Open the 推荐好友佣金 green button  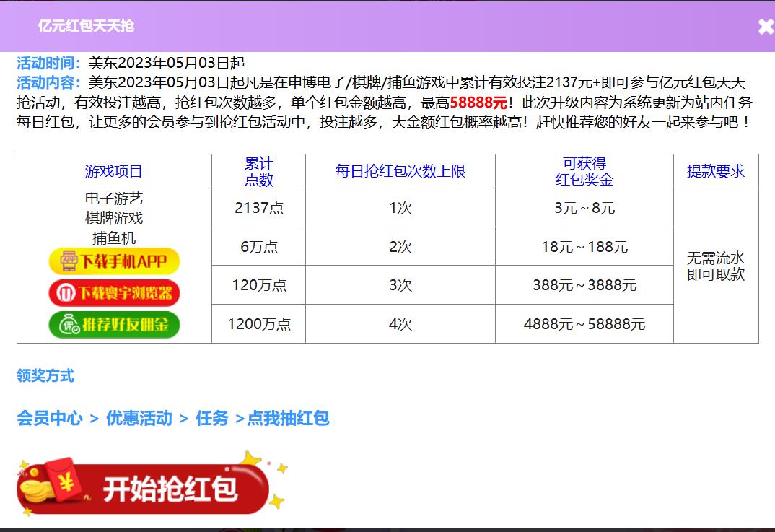coord(114,325)
